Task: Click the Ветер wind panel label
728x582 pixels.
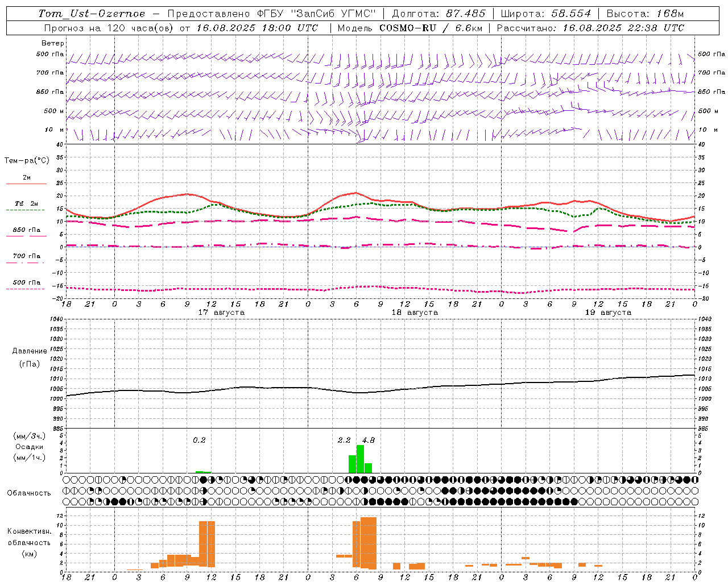Action: (53, 43)
